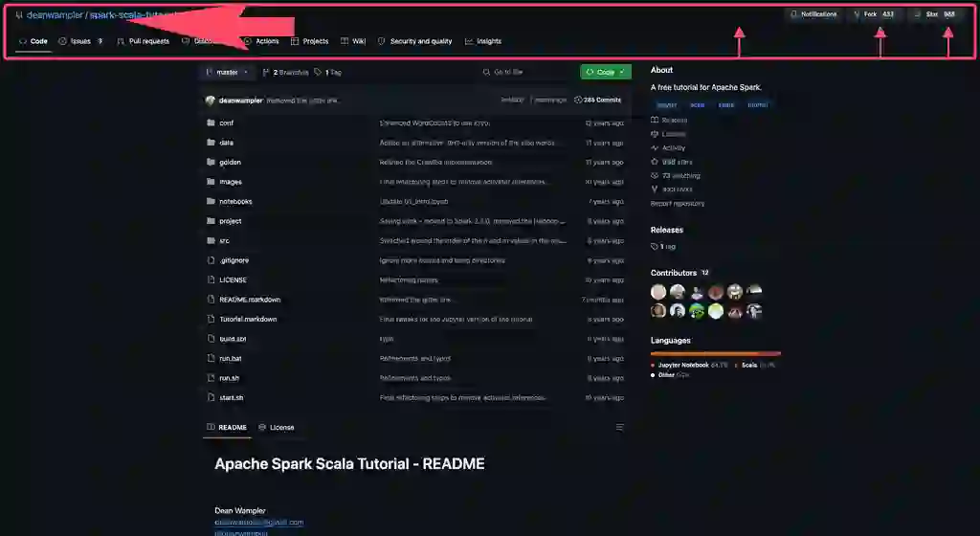Click the LICENSE file icon
Image resolution: width=980 pixels, height=536 pixels.
coord(211,279)
